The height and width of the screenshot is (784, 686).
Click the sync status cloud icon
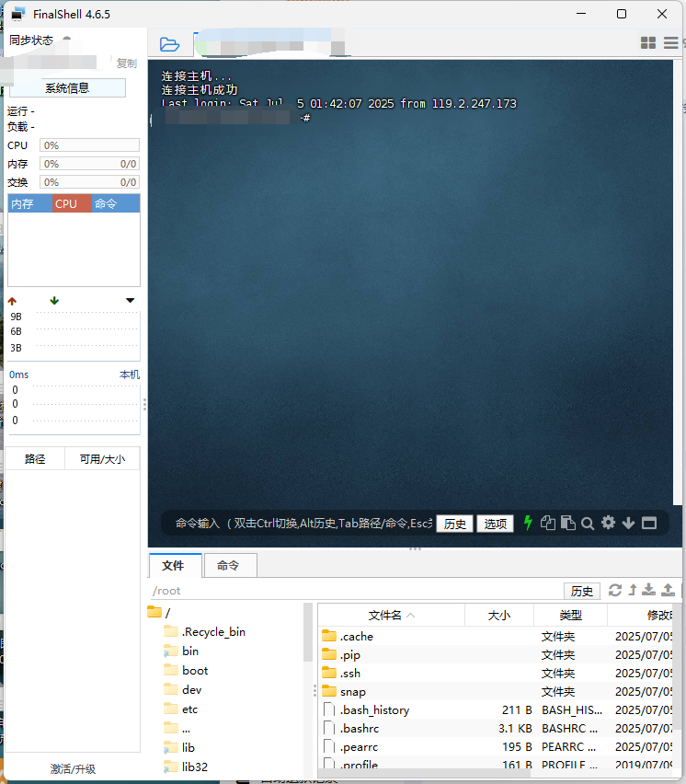66,39
